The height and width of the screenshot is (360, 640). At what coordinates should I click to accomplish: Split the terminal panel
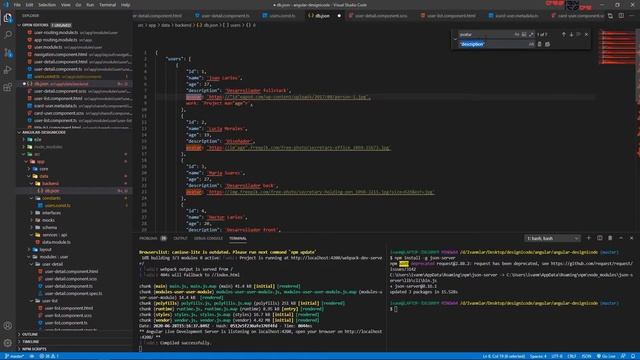600,238
